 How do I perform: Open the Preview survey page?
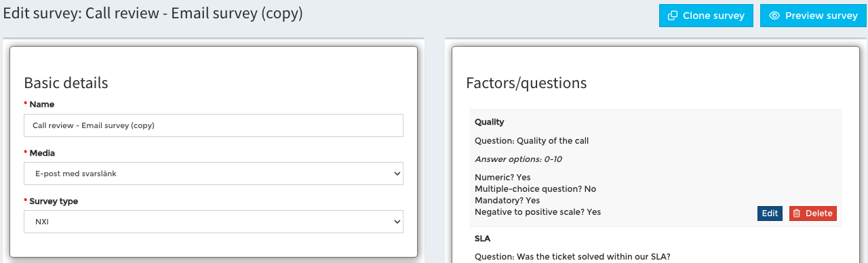coord(814,16)
